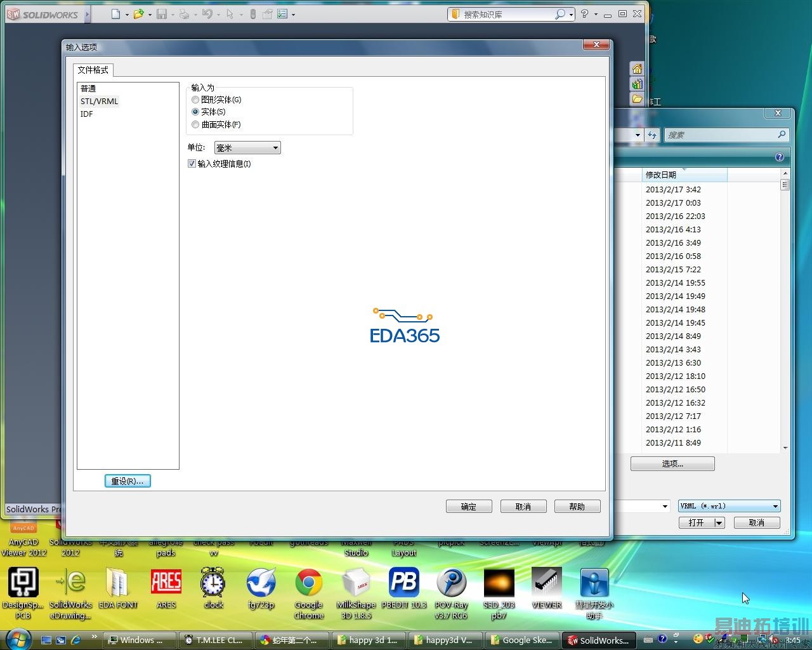
Task: Click the Print icon in SolidWorks toolbar
Action: [184, 14]
